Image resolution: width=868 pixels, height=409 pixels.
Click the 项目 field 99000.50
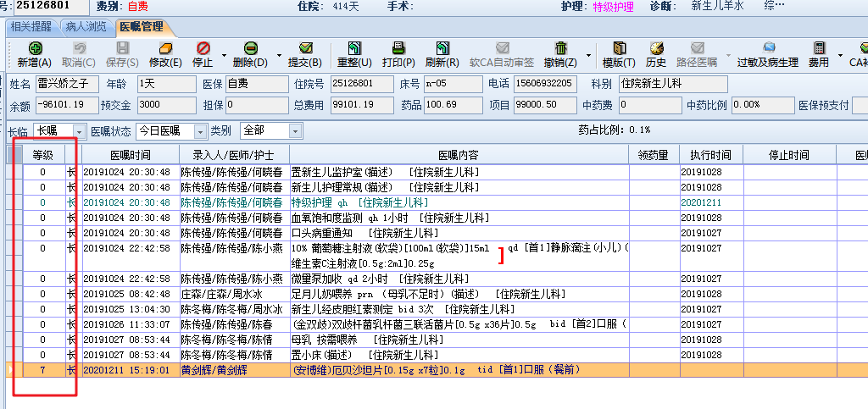coord(545,104)
